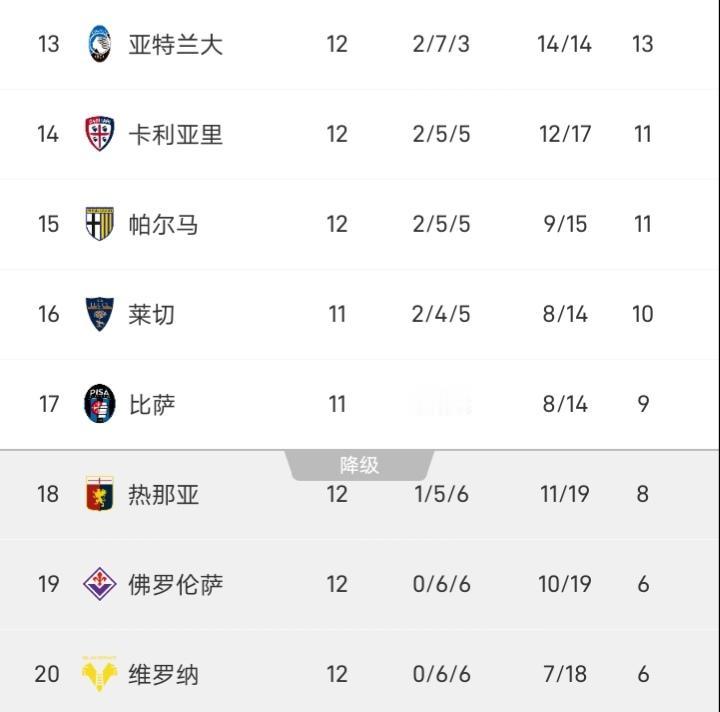The image size is (720, 712).
Task: Open the 维罗纳 team page
Action: pos(163,674)
